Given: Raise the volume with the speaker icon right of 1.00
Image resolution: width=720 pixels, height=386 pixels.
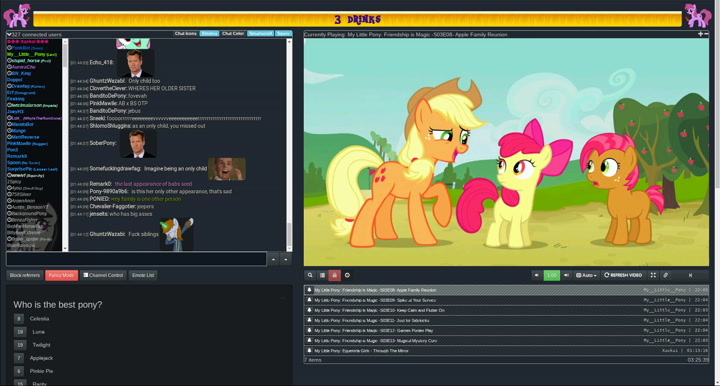Looking at the screenshot, I should [566, 275].
